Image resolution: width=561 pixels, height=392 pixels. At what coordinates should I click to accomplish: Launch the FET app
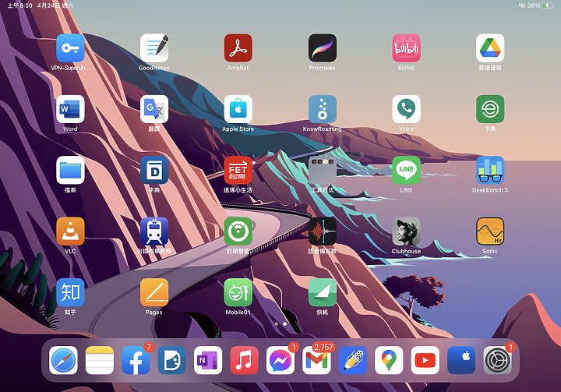tap(238, 171)
